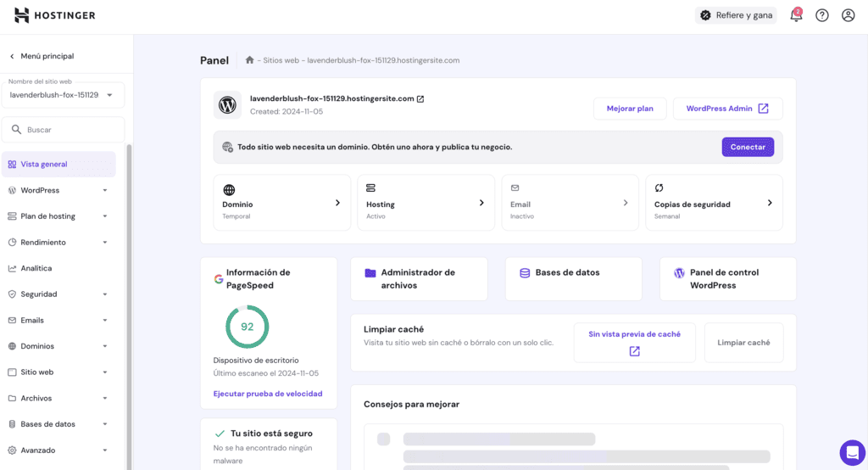
Task: Click the external icon in the WordPress Admin button
Action: tap(764, 108)
